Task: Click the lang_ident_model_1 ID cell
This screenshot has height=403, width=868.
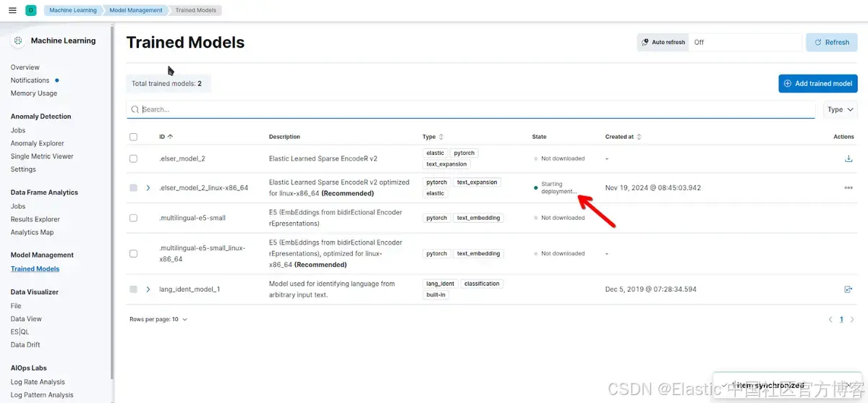Action: [190, 289]
